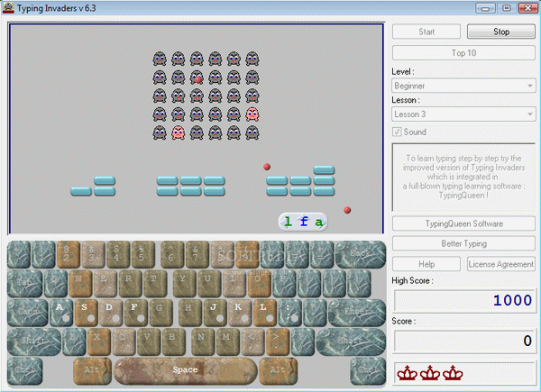Toggle the Sound checkbox

click(397, 132)
